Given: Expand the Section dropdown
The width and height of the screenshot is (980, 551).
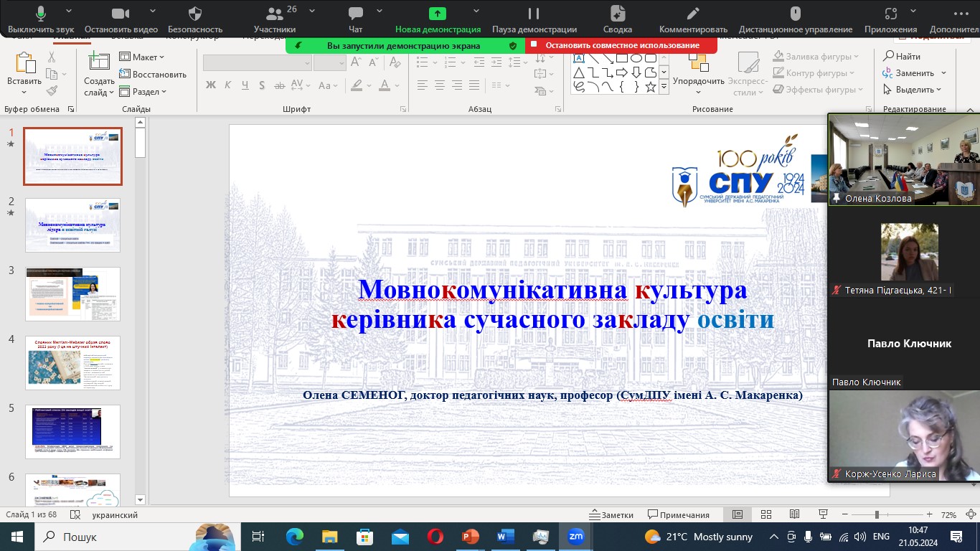Looking at the screenshot, I should tap(143, 91).
